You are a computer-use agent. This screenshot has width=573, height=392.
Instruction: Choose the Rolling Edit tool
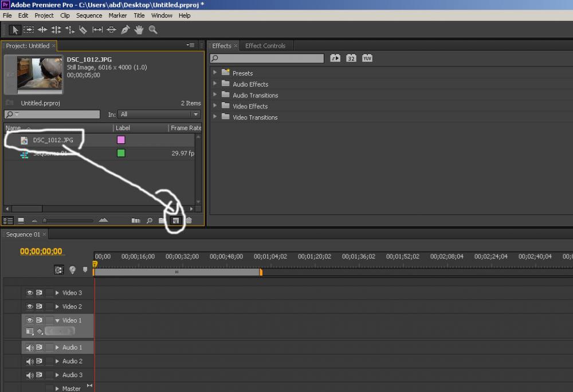(x=56, y=30)
